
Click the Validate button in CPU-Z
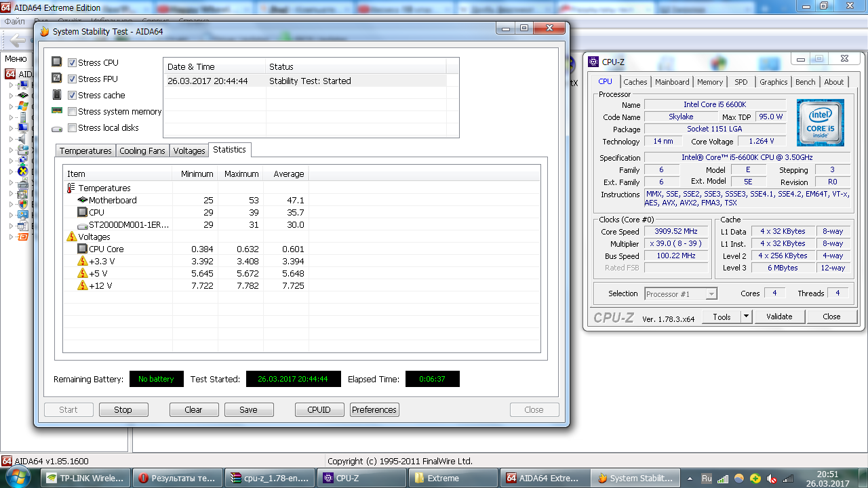(x=778, y=317)
